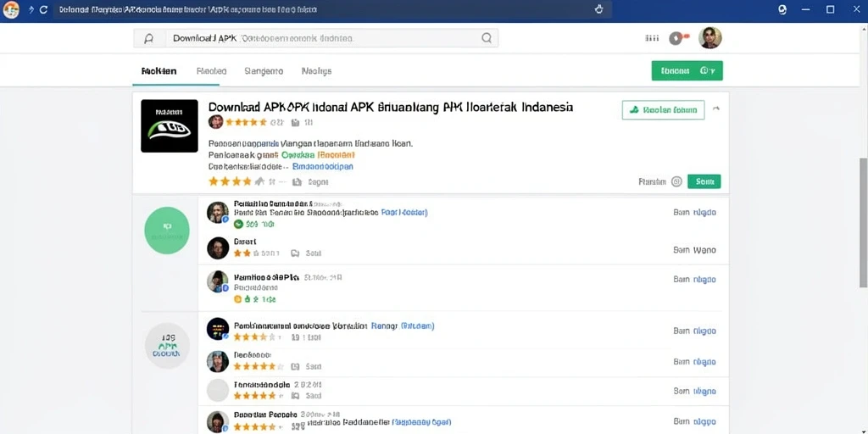868x434 pixels.
Task: Switch to the "Rieoleo" tab
Action: (x=211, y=71)
